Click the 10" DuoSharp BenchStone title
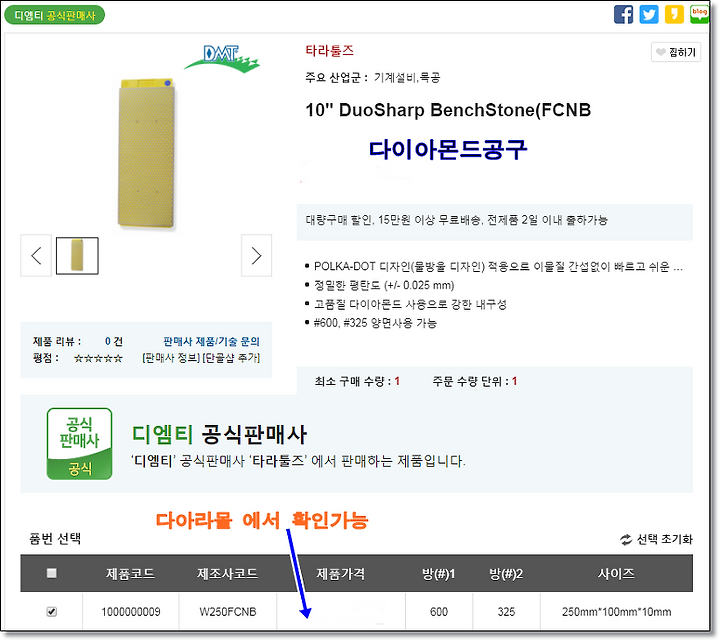This screenshot has width=720, height=641. (448, 110)
